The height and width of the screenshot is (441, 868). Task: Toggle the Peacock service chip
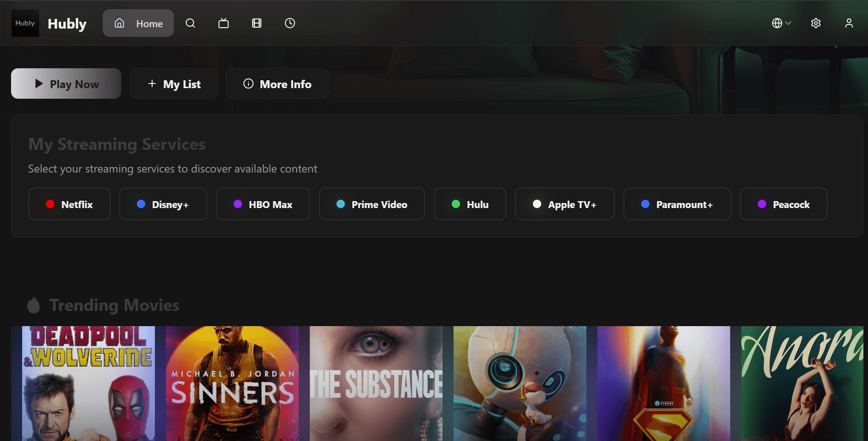point(783,204)
